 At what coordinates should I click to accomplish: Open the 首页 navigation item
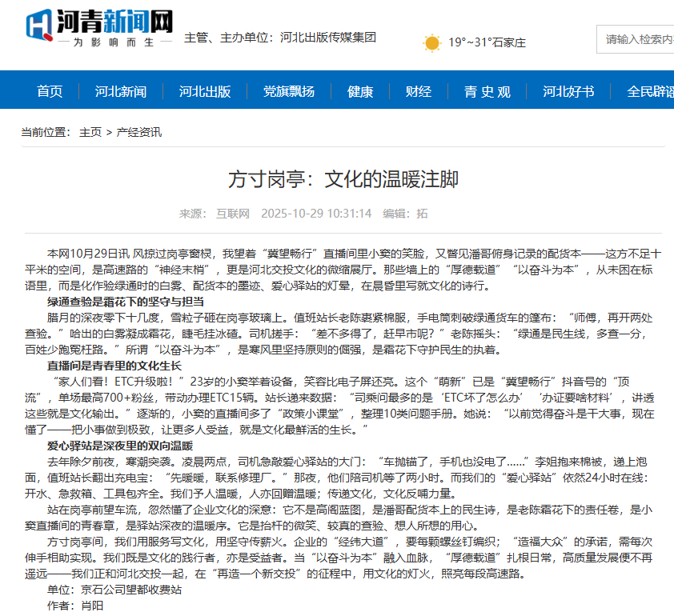pyautogui.click(x=50, y=91)
